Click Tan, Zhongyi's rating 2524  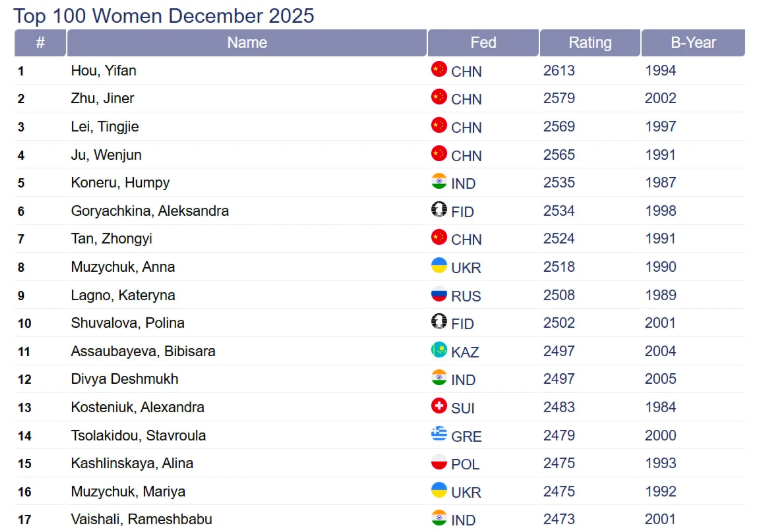(560, 239)
